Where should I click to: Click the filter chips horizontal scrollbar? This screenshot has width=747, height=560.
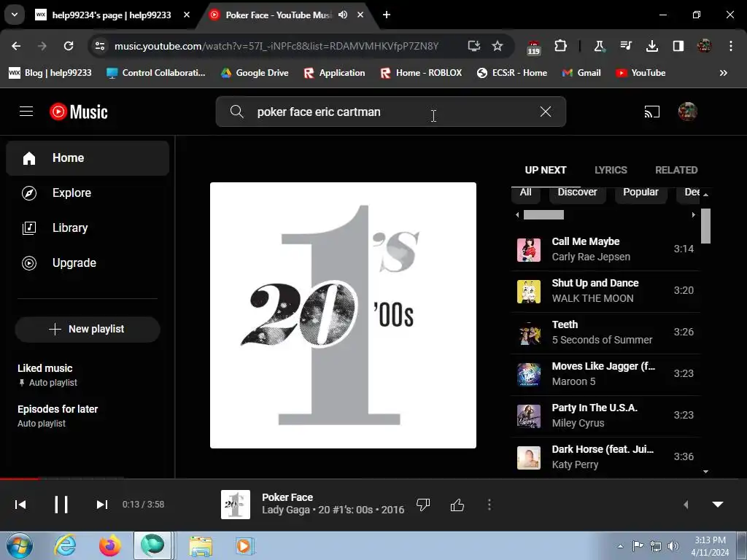click(x=543, y=215)
